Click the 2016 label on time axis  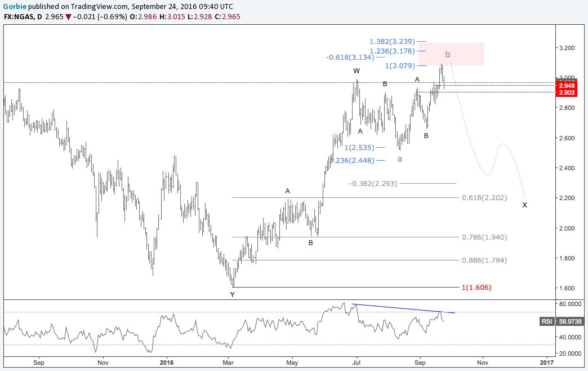tap(167, 363)
